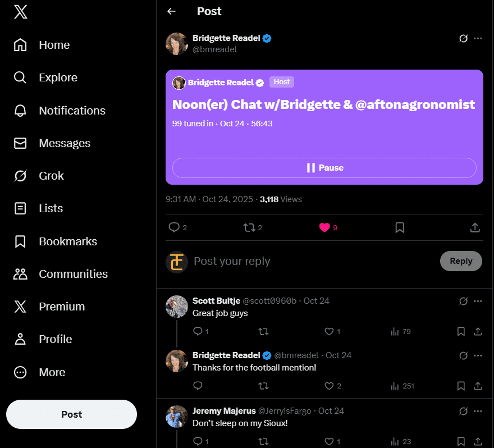Pause the Noon(er) Chat playback
The image size is (494, 448).
(x=324, y=168)
